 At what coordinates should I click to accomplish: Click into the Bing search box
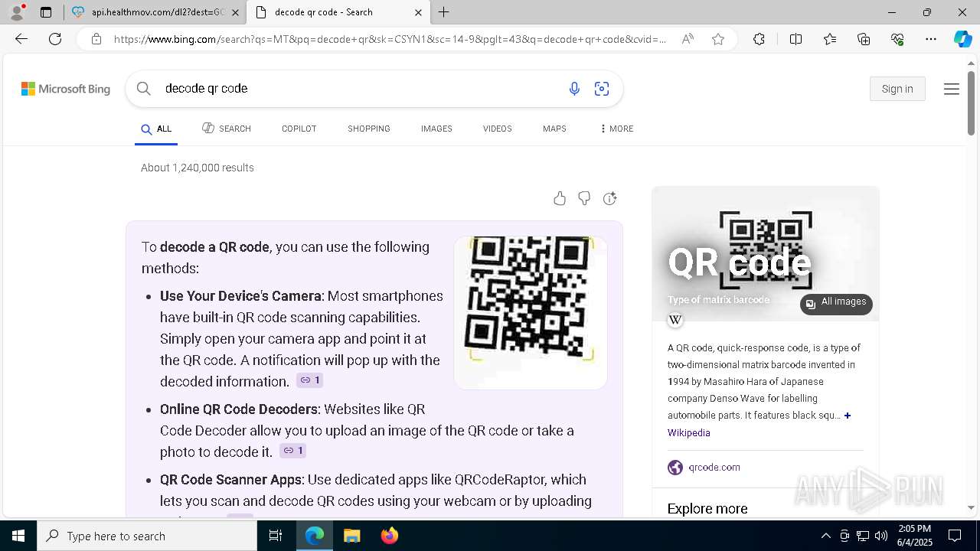[360, 89]
